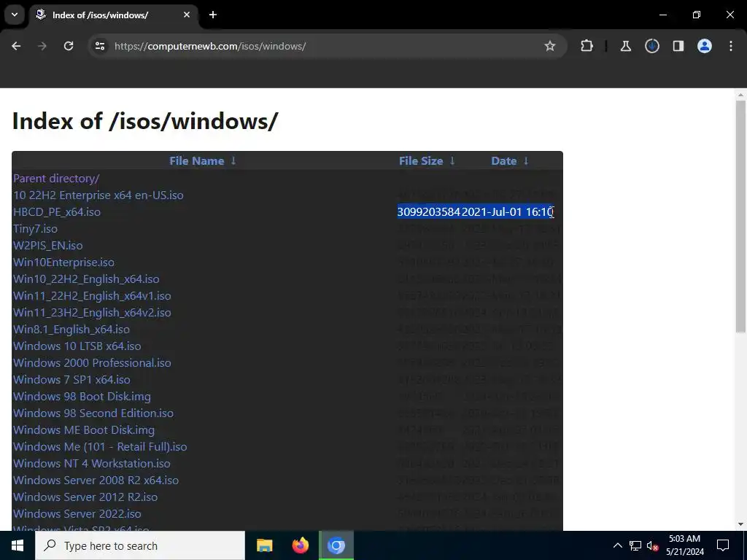Screen dimensions: 747x560
Task: Open Win11_23H2_English_x64v2.iso link
Action: pyautogui.click(x=92, y=312)
